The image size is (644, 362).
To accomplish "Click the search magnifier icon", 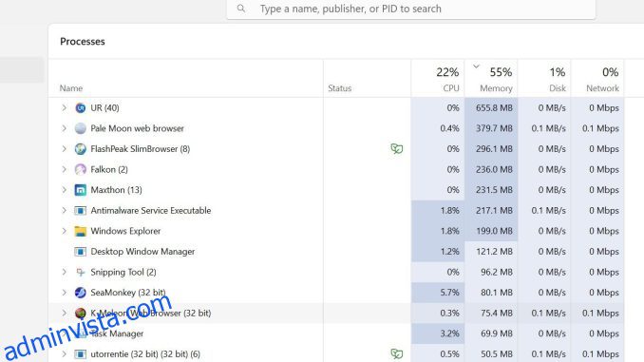I will (241, 9).
